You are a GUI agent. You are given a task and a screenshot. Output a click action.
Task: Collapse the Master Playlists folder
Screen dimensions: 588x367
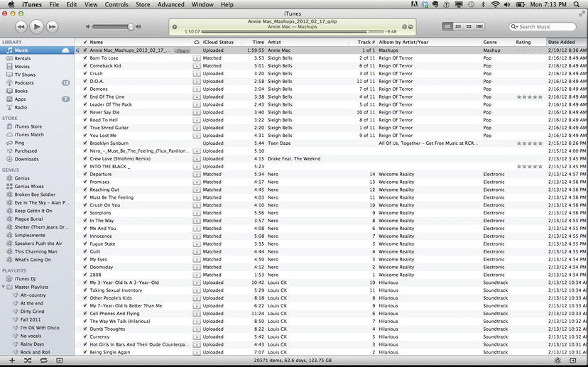(x=4, y=287)
